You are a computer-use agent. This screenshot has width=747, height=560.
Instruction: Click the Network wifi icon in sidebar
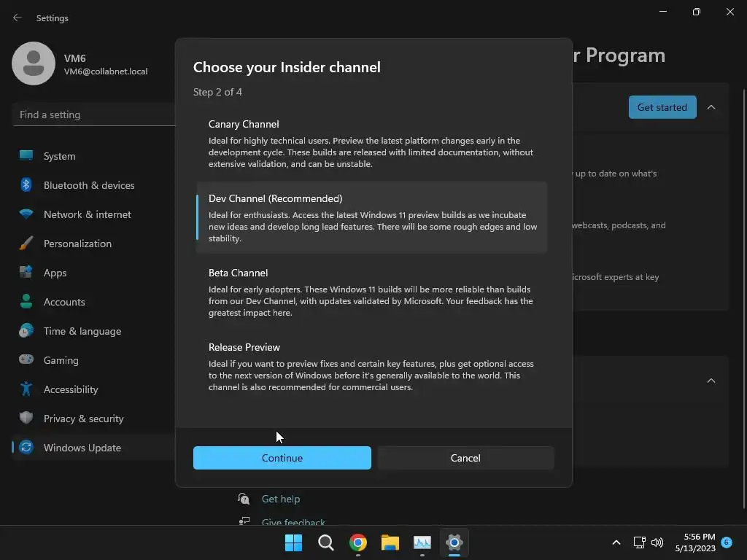point(26,214)
